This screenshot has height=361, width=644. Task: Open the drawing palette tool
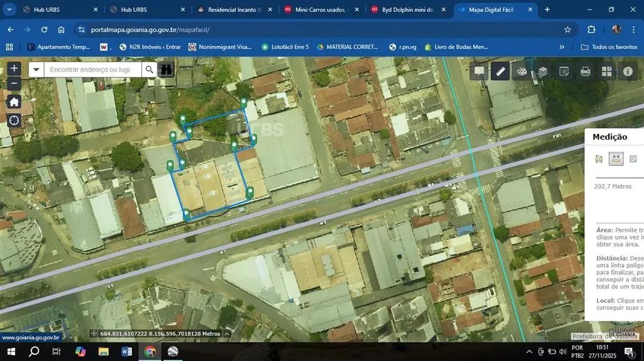click(522, 71)
